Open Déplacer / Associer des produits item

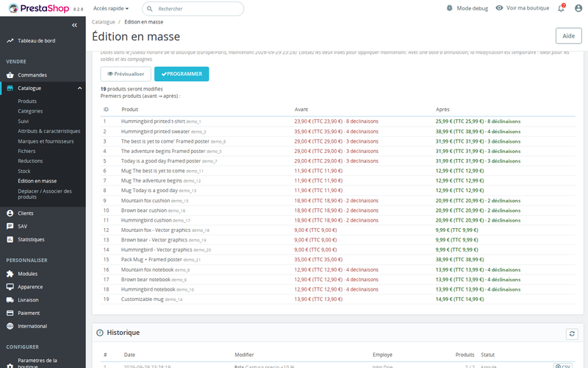[45, 194]
